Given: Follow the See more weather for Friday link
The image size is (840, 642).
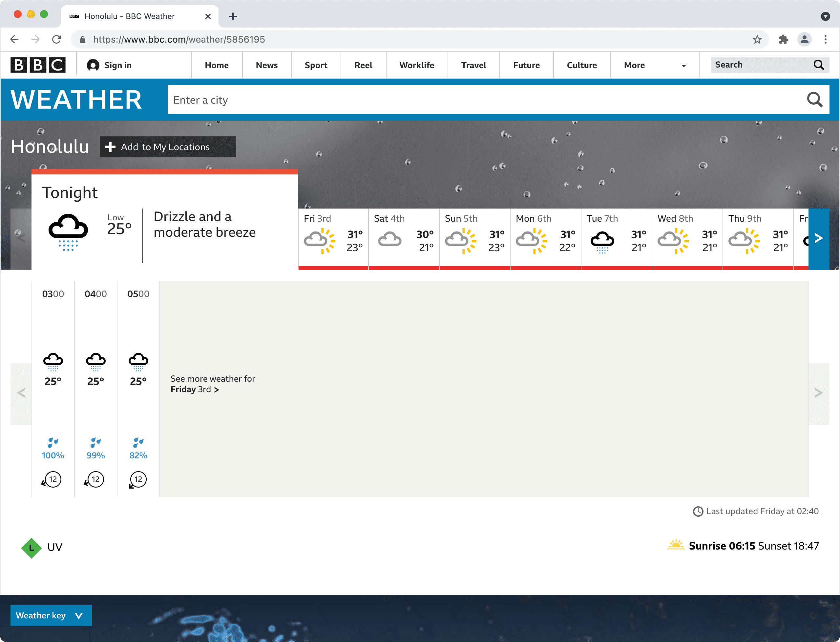Looking at the screenshot, I should pyautogui.click(x=195, y=389).
